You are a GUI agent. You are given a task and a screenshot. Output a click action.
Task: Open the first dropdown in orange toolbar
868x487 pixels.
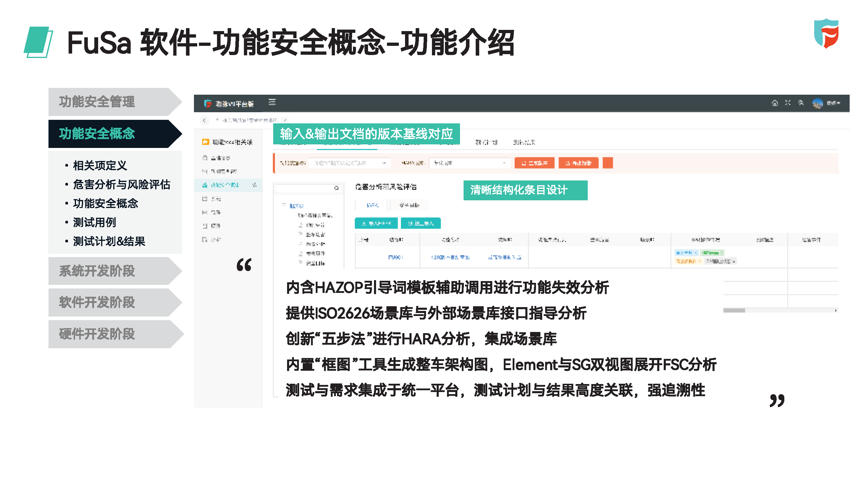349,163
